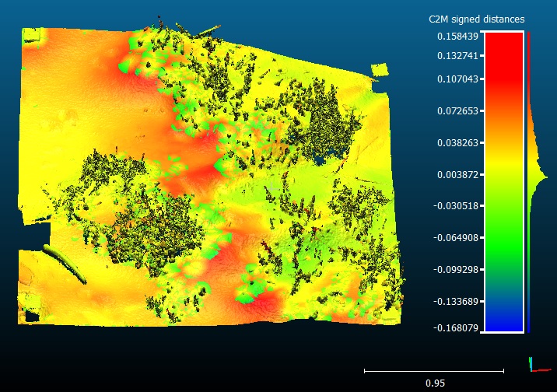557x392 pixels.
Task: Click the 0.95 scale bar label
Action: coord(435,383)
